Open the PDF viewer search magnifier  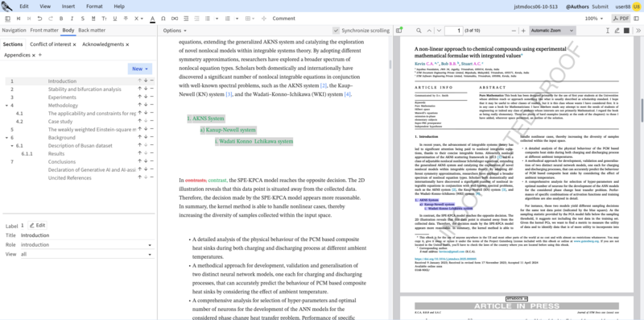point(419,31)
